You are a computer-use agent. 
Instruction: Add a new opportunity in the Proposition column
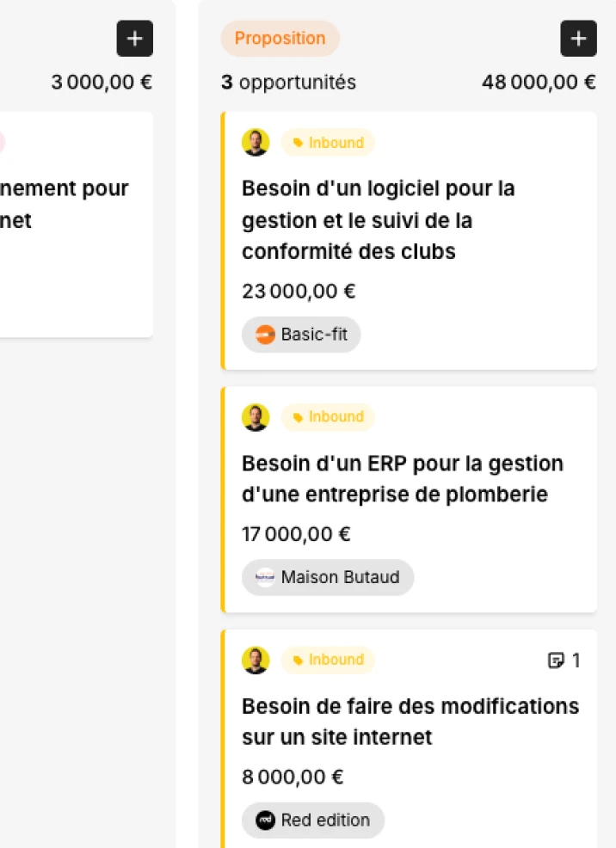pos(578,38)
